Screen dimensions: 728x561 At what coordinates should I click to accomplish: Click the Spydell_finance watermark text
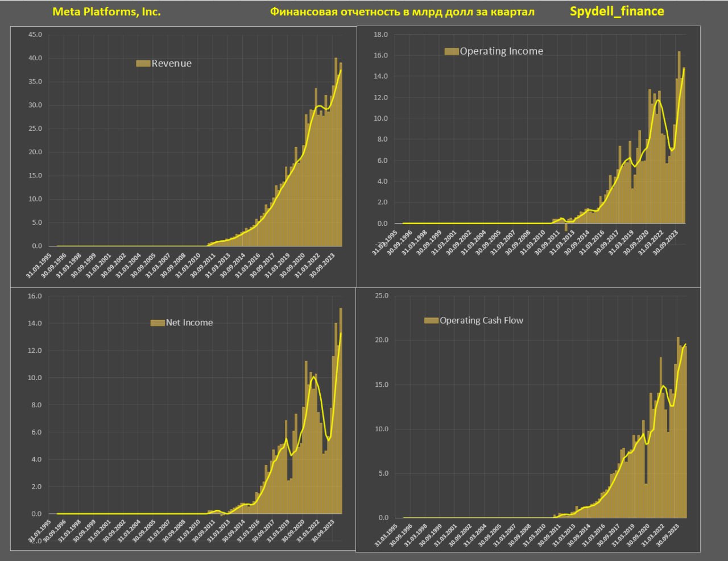click(x=617, y=11)
